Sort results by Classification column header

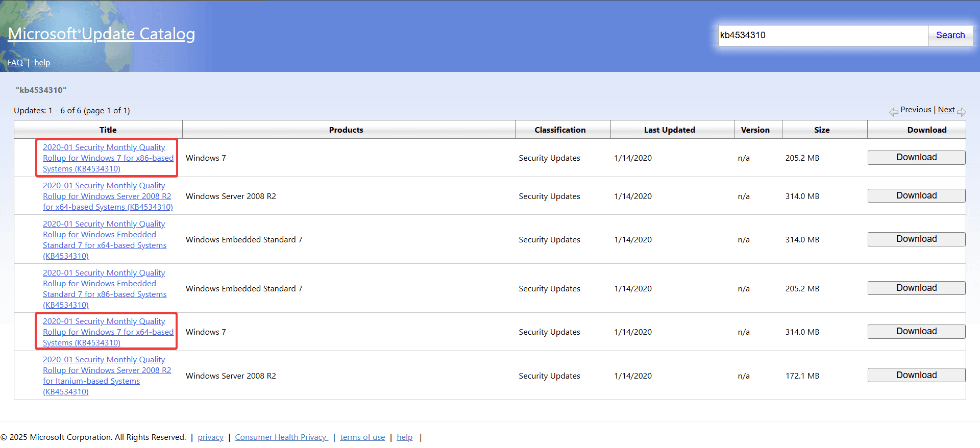[560, 130]
